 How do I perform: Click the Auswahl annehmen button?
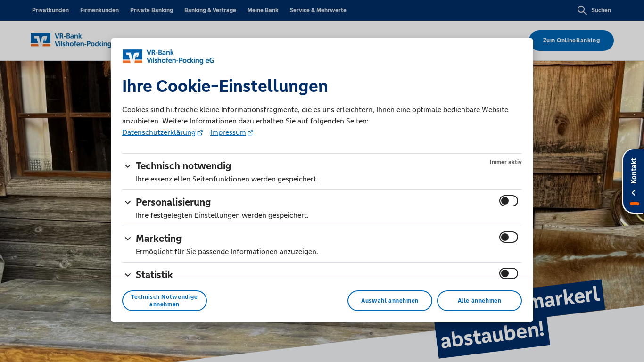390,301
